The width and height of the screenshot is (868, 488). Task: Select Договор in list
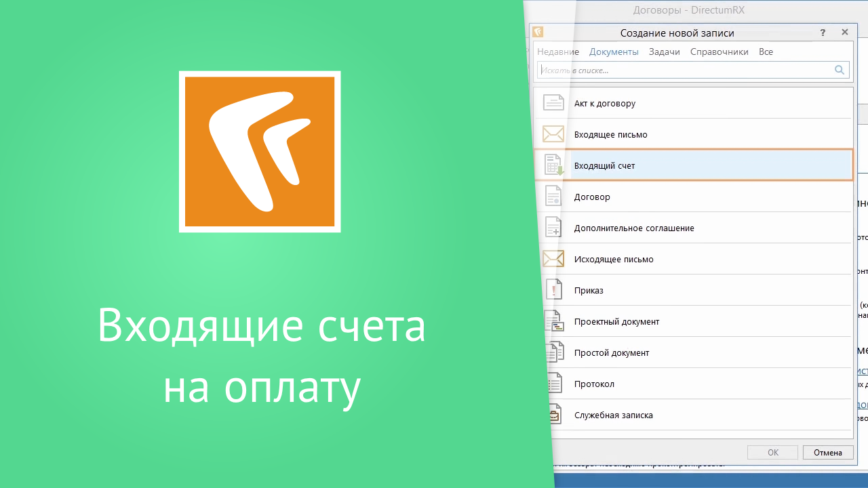click(693, 197)
